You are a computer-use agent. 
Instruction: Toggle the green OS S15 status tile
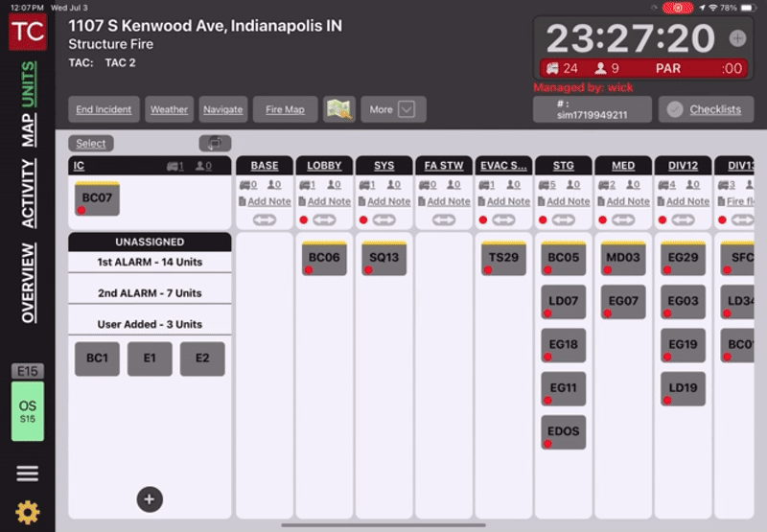coord(28,411)
